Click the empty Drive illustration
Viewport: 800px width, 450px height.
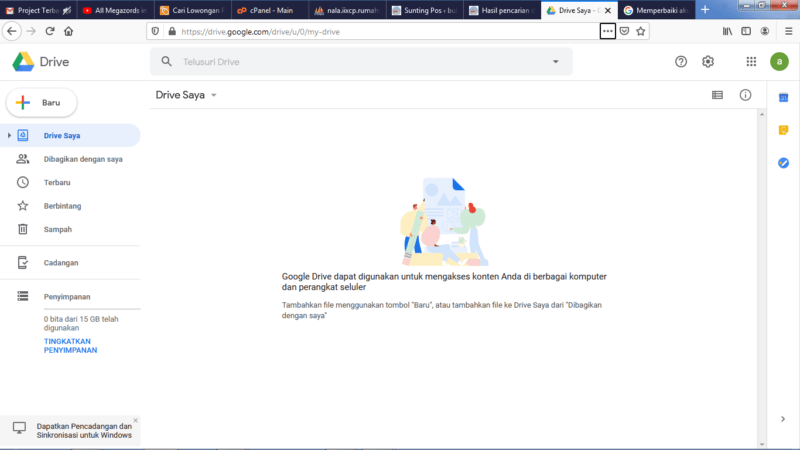443,221
